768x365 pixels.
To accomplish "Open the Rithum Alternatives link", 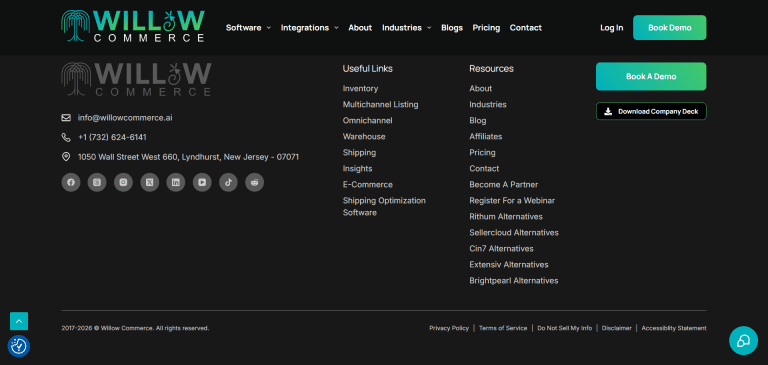I will click(x=506, y=217).
